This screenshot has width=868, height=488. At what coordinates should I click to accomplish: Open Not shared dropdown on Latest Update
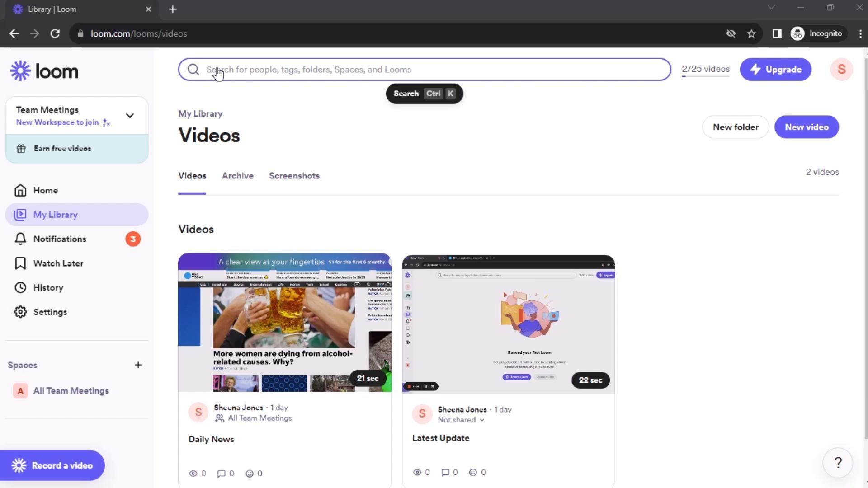461,420
